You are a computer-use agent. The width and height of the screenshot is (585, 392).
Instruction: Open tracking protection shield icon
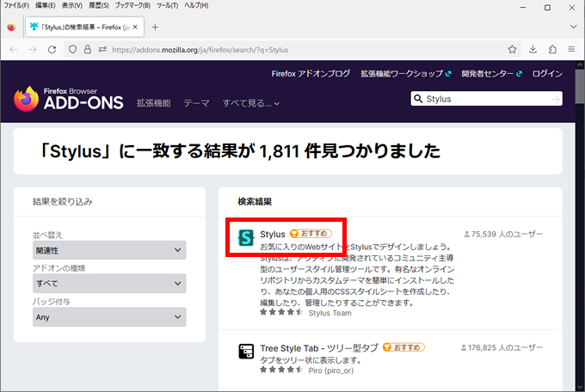[73, 50]
